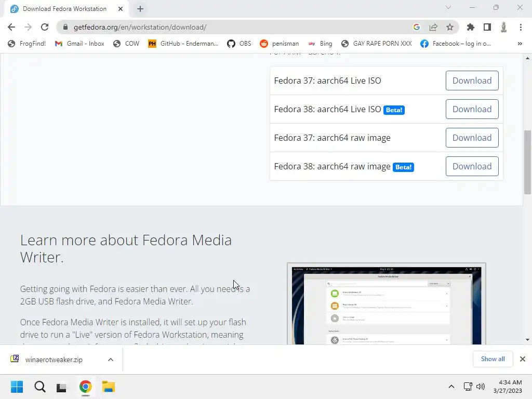Click the Learn more about Fedora Media Writer heading
The width and height of the screenshot is (532, 399).
[126, 248]
